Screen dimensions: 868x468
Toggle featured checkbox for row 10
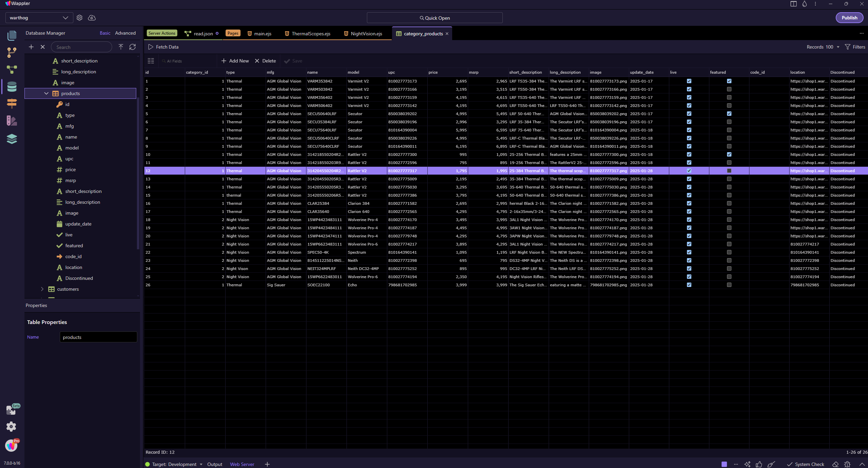tap(729, 155)
